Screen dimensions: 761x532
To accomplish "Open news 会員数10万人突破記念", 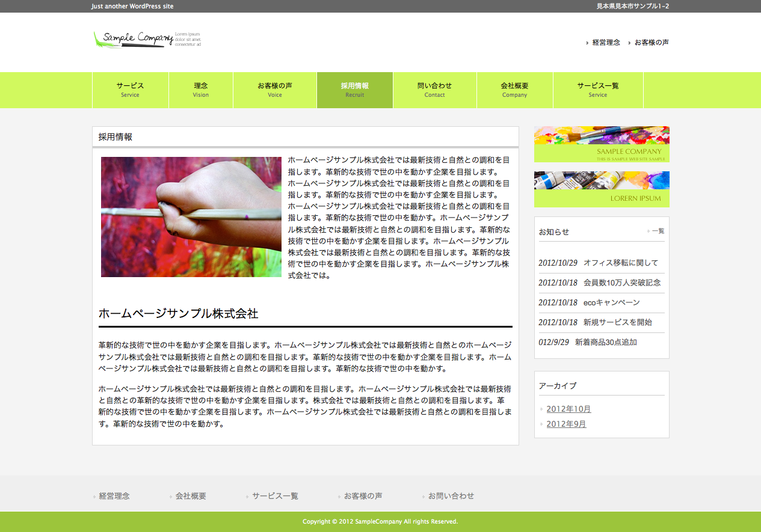I will (x=622, y=283).
